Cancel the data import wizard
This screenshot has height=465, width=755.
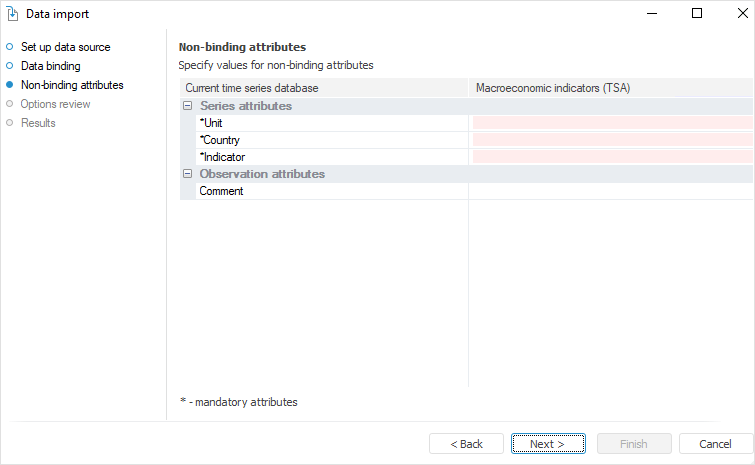point(715,444)
